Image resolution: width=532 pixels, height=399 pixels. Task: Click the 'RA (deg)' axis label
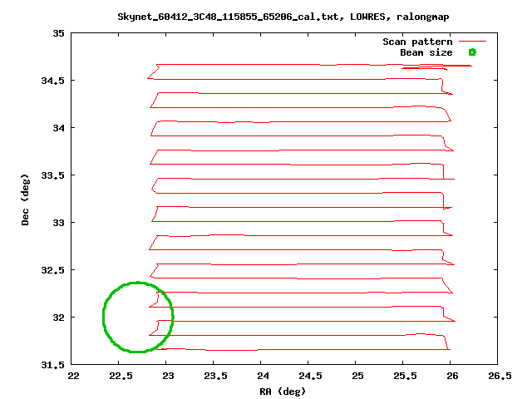[283, 392]
